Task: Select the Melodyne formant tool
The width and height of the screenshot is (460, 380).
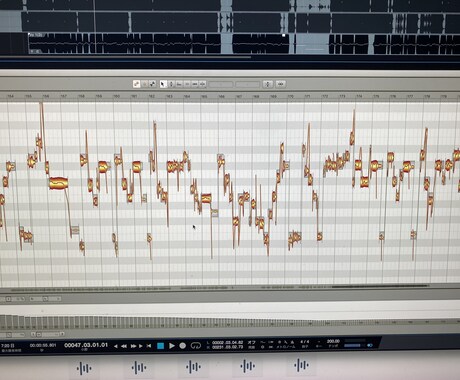Action: 179,84
